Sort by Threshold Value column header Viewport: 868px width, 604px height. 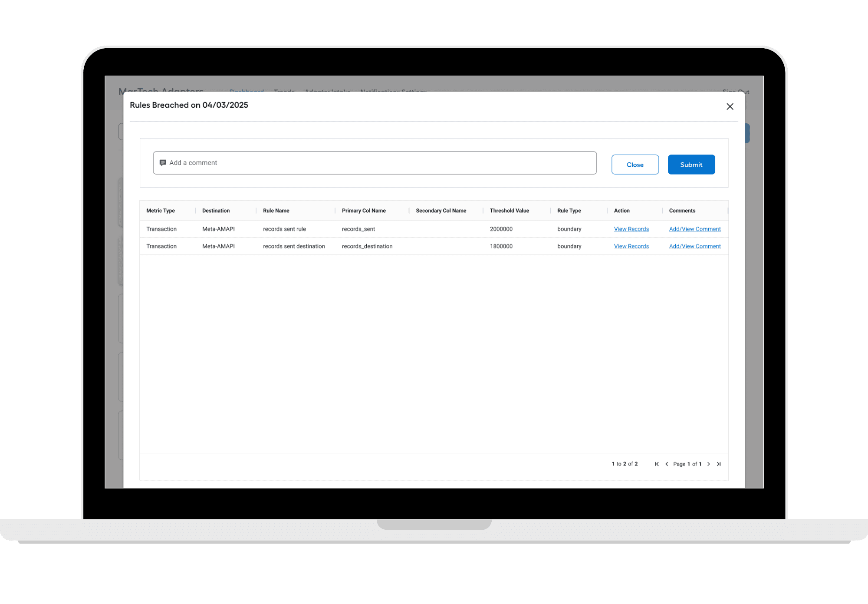tap(509, 211)
